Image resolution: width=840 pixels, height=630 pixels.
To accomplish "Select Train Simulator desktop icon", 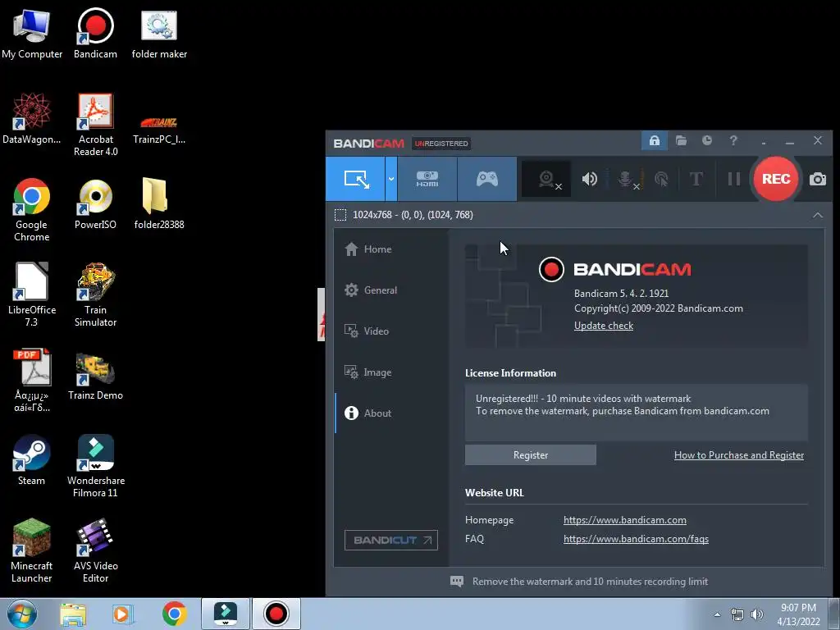I will [95, 294].
